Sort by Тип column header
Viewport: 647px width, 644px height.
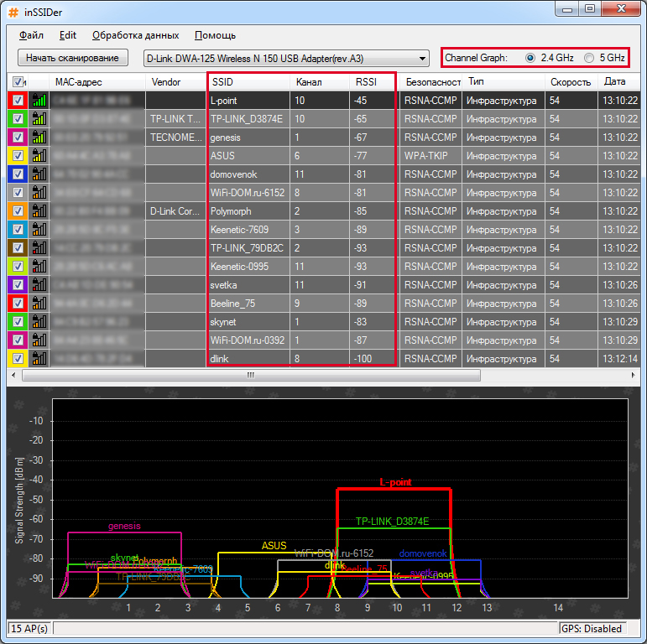click(x=503, y=81)
